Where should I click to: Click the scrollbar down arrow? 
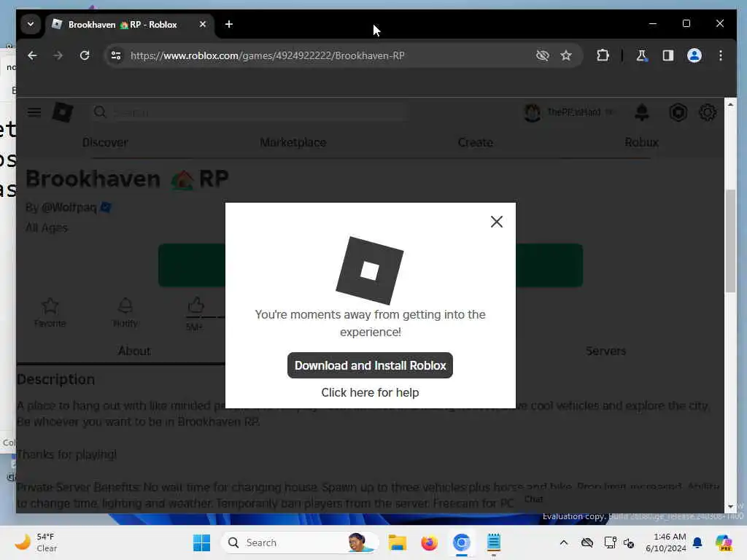[730, 507]
